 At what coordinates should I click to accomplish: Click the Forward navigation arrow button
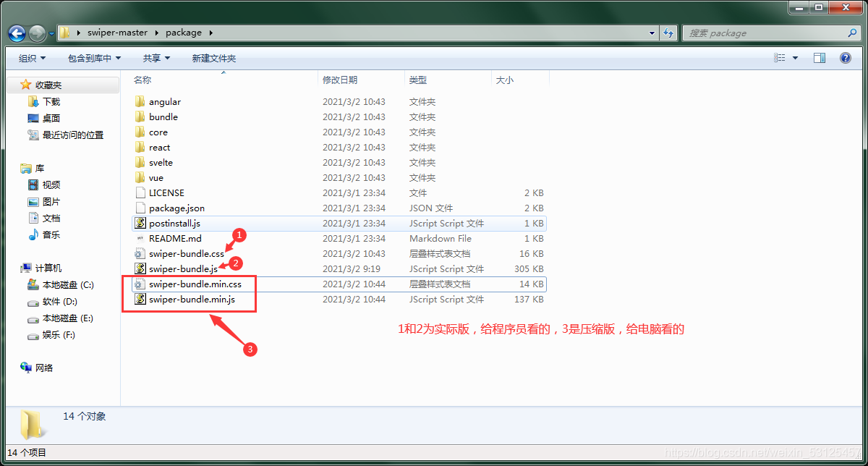click(x=37, y=33)
